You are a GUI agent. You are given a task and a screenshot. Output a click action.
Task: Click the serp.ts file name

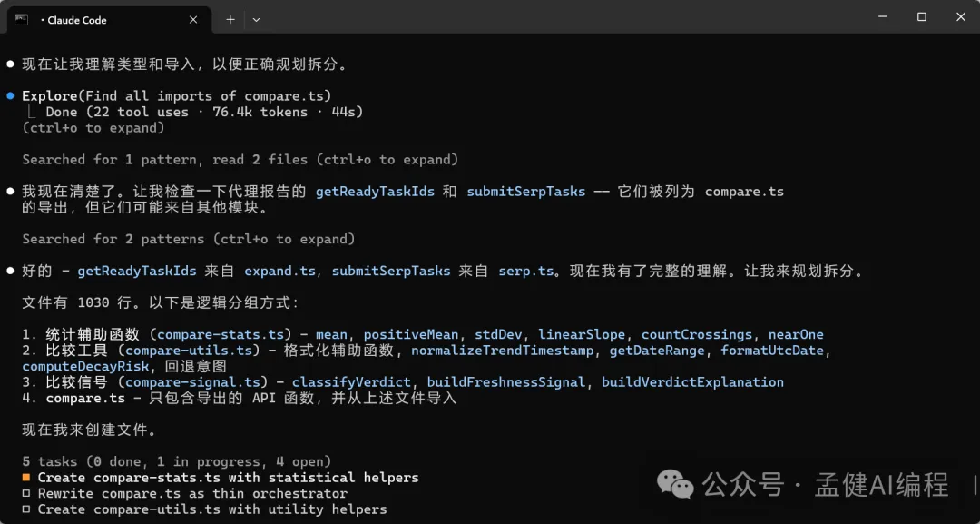click(525, 272)
